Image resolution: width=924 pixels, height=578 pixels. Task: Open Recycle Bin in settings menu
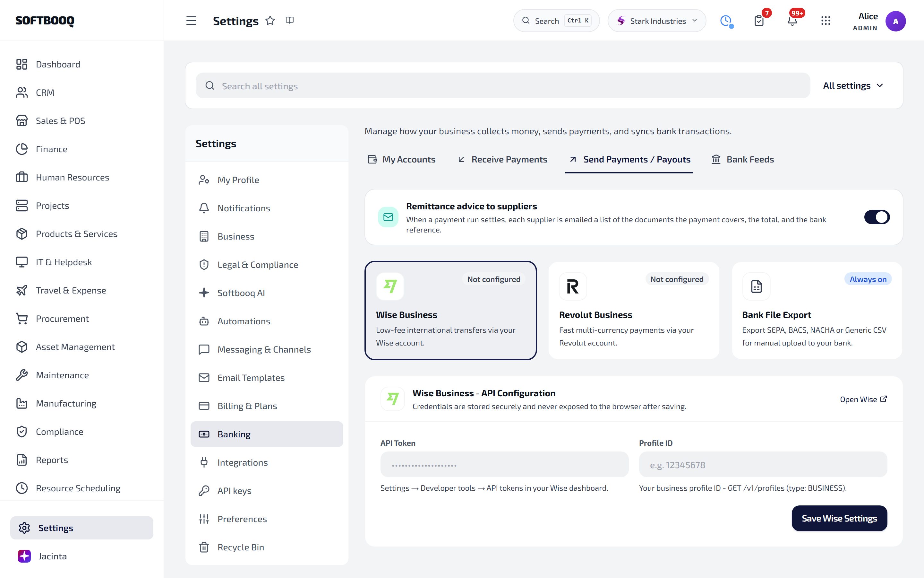[x=267, y=547]
